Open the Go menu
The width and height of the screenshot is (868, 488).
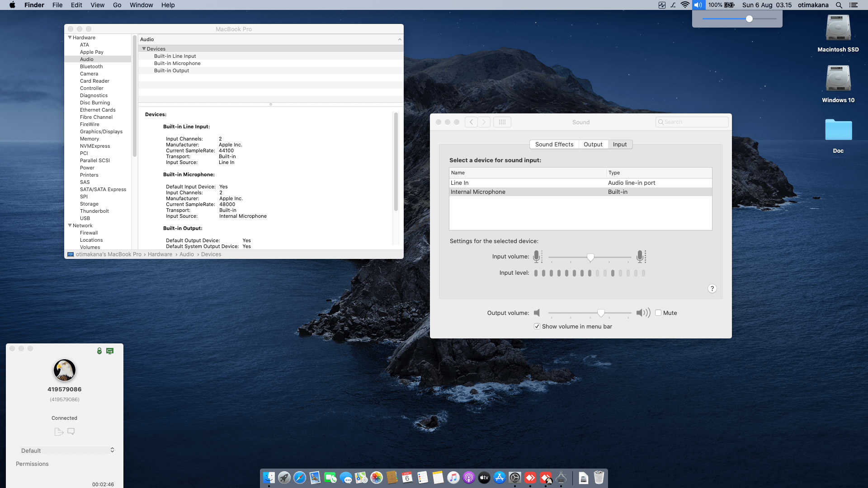117,5
